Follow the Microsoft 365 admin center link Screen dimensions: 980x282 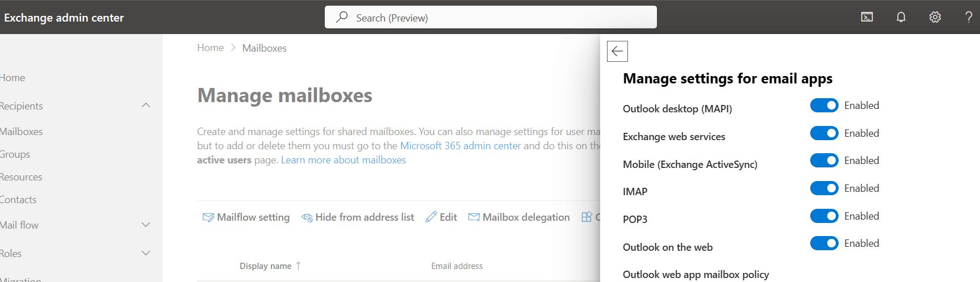coord(460,146)
